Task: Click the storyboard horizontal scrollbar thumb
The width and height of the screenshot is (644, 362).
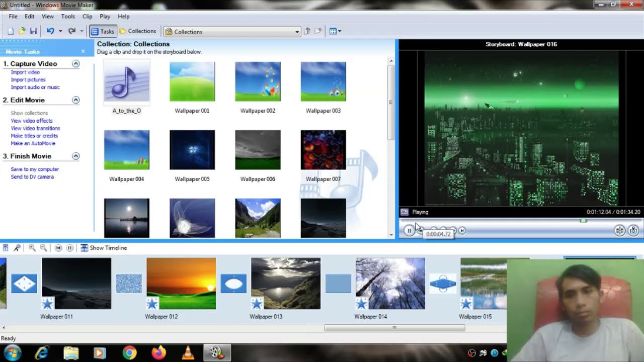Action: (x=394, y=328)
